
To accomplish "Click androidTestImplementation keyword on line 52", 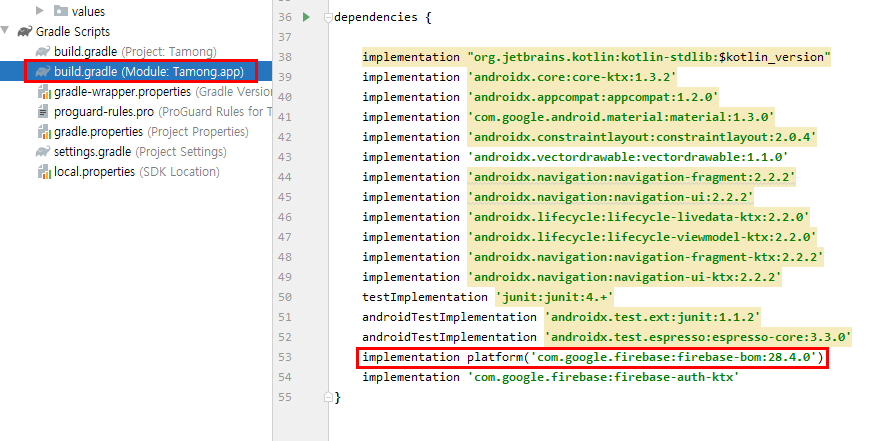I will pos(450,337).
